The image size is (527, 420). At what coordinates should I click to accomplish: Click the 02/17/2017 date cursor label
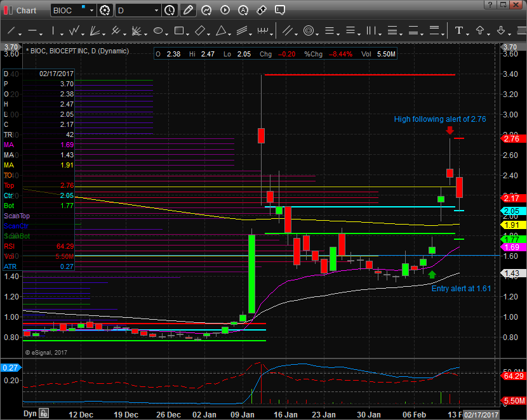click(x=481, y=415)
